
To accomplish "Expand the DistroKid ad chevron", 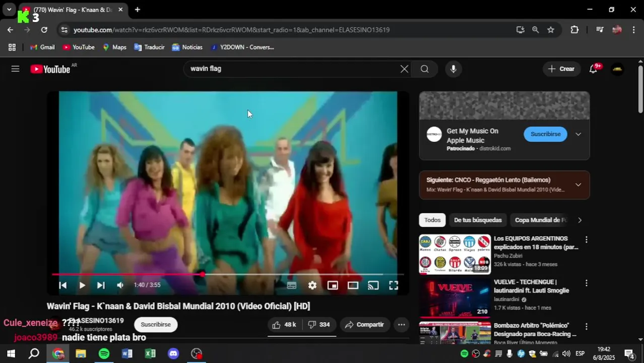I will pyautogui.click(x=578, y=134).
